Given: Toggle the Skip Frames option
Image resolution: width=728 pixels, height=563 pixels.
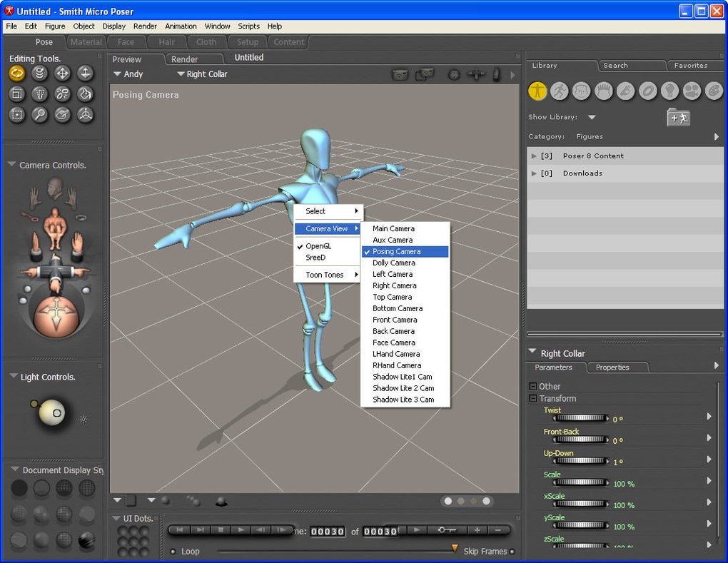Looking at the screenshot, I should click(512, 552).
